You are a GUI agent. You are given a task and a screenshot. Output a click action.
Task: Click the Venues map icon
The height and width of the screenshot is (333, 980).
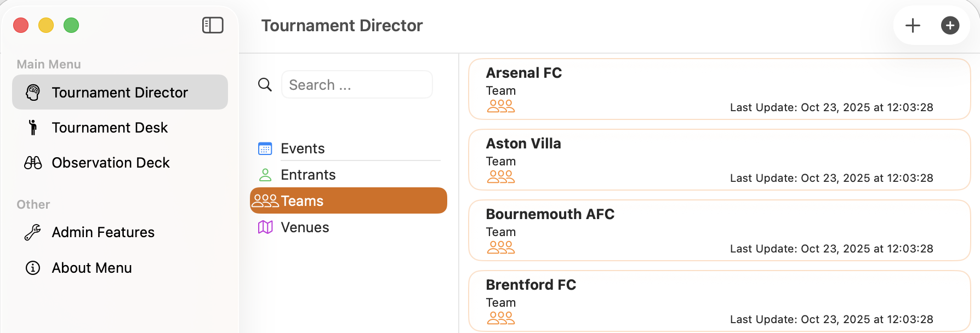click(x=265, y=227)
